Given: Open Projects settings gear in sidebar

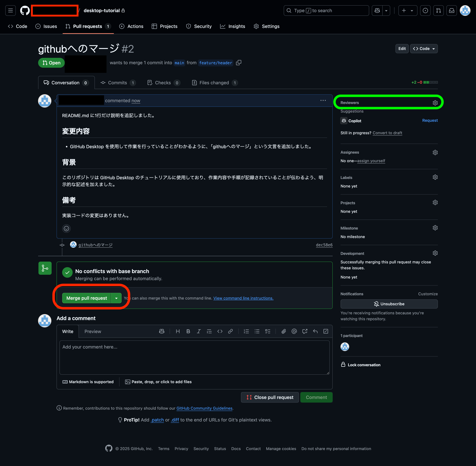Looking at the screenshot, I should [x=435, y=202].
